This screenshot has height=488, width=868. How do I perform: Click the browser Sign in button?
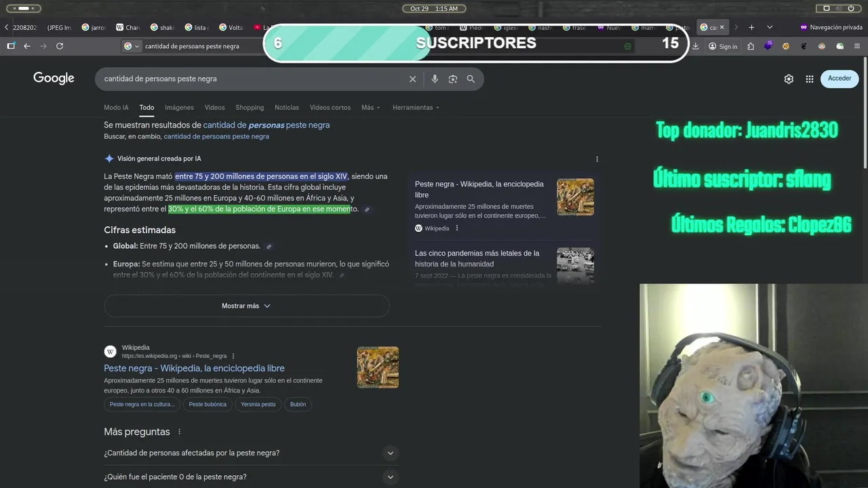pos(723,46)
